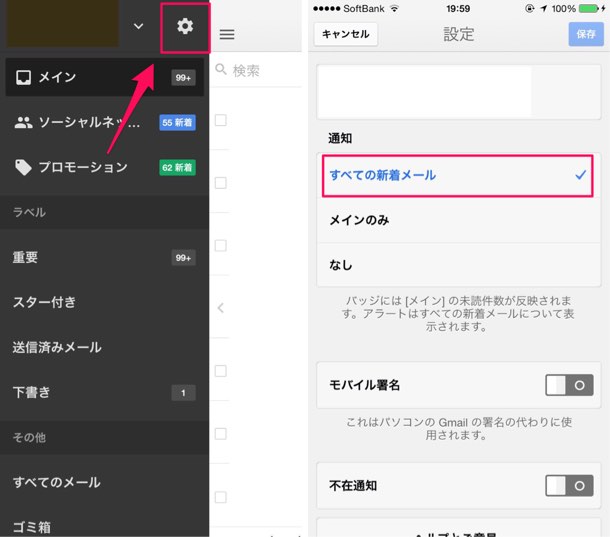Tap the hamburger menu icon
610x537 pixels.
pos(227,34)
